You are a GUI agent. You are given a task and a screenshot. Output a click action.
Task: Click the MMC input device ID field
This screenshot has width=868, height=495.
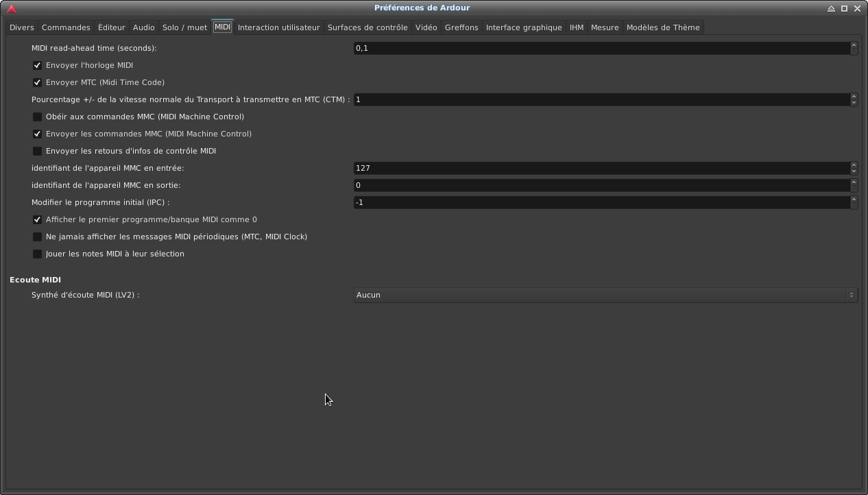point(601,168)
